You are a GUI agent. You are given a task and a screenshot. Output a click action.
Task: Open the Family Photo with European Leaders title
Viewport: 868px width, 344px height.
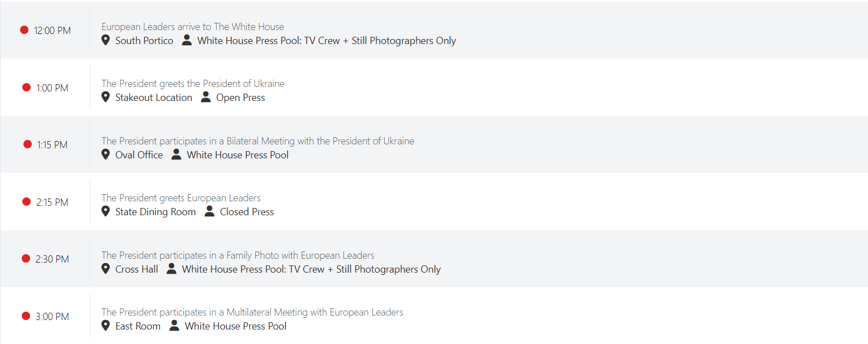(237, 255)
